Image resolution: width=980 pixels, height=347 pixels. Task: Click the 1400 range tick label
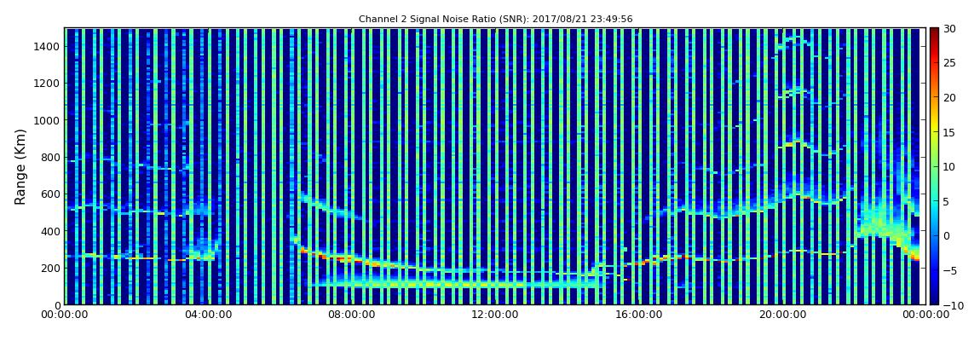click(48, 46)
